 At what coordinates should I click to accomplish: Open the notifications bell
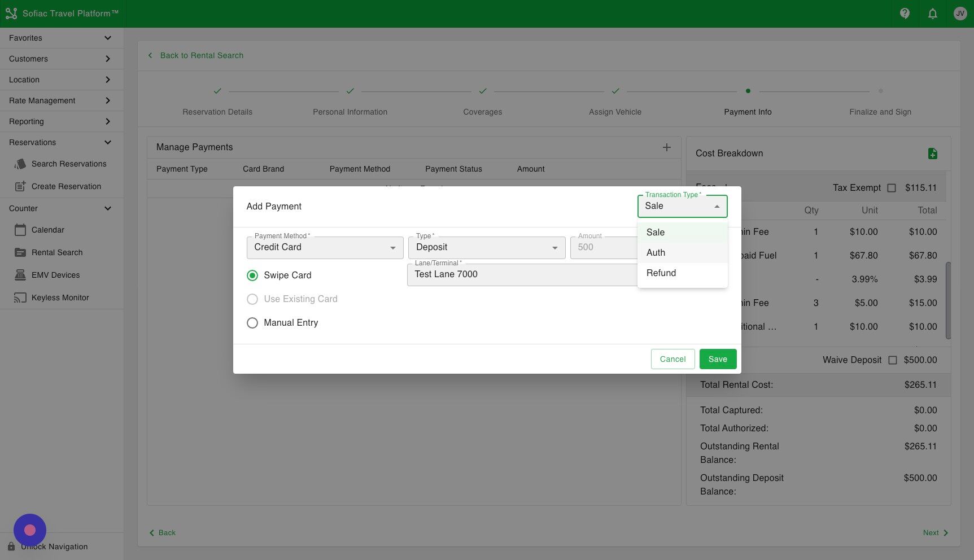(x=932, y=13)
